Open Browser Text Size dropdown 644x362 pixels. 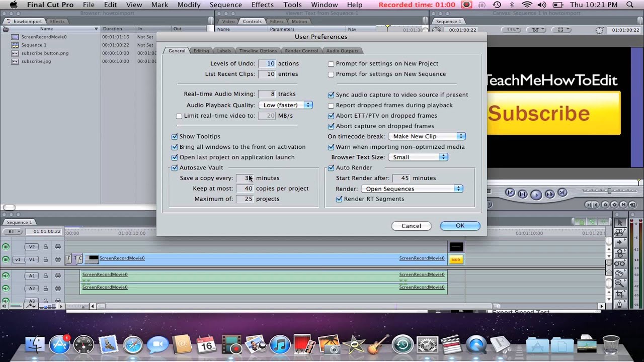coord(418,157)
